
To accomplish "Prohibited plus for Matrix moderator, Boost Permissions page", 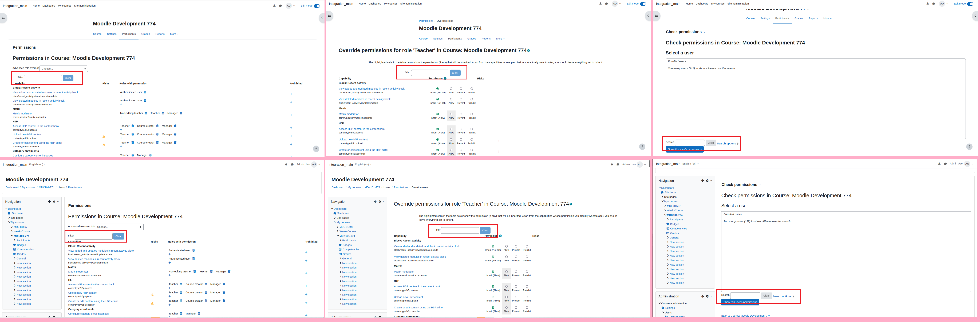I will coord(291,115).
